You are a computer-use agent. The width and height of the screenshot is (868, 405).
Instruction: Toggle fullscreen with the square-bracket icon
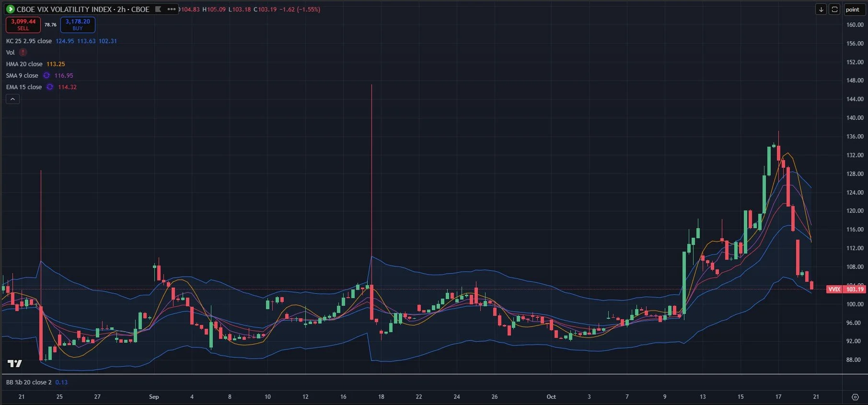(834, 10)
